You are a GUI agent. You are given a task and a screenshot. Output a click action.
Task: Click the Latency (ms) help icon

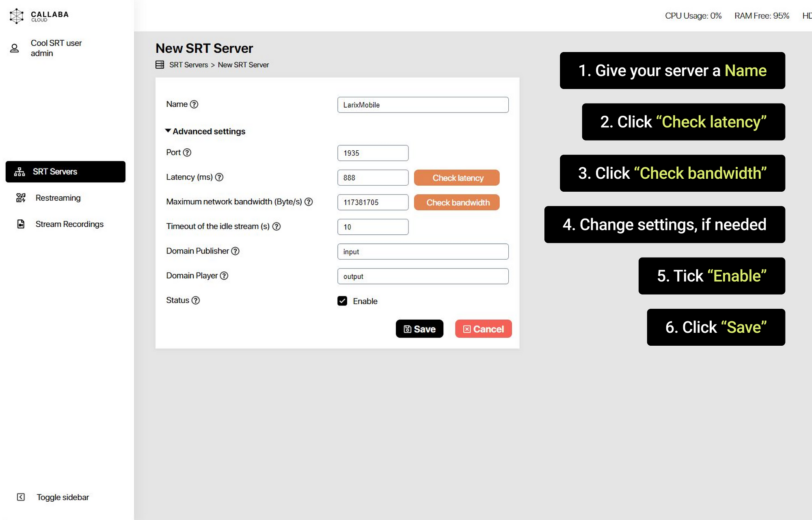(219, 177)
